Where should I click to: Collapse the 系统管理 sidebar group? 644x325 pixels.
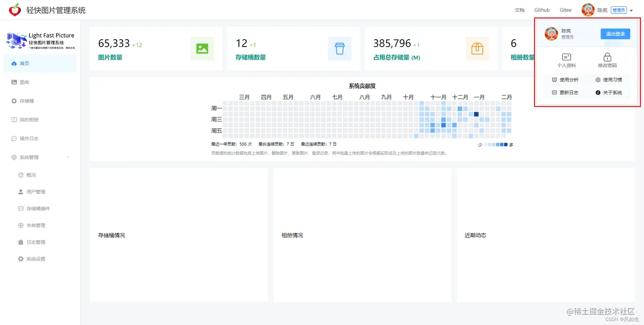coord(68,157)
